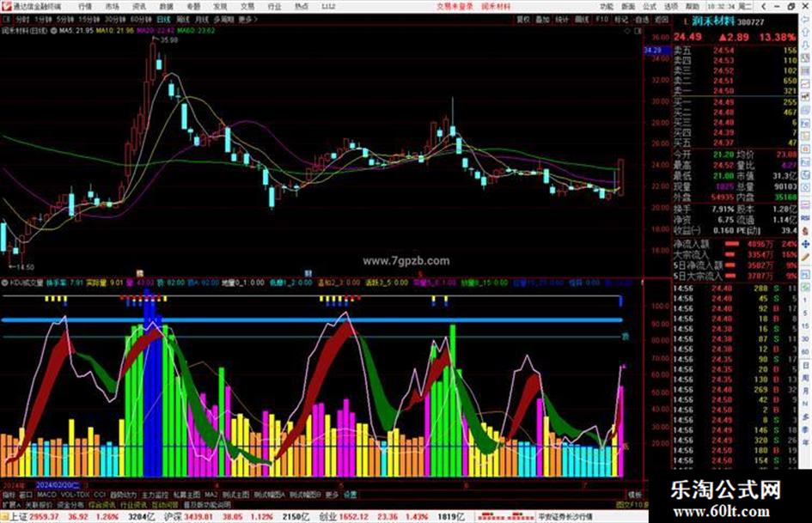This screenshot has width=812, height=523.
Task: Open the 市场 menu
Action: (112, 6)
